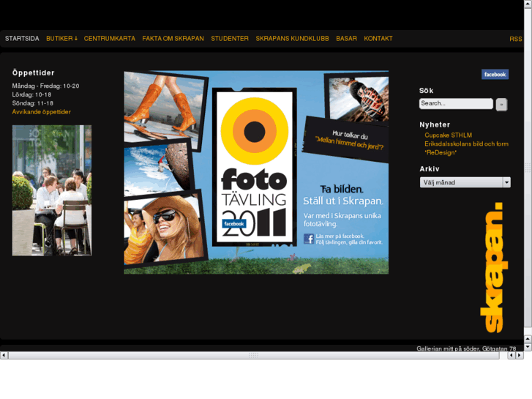Open KONTAKT page
Screen dimensions: 532x399
pyautogui.click(x=378, y=38)
